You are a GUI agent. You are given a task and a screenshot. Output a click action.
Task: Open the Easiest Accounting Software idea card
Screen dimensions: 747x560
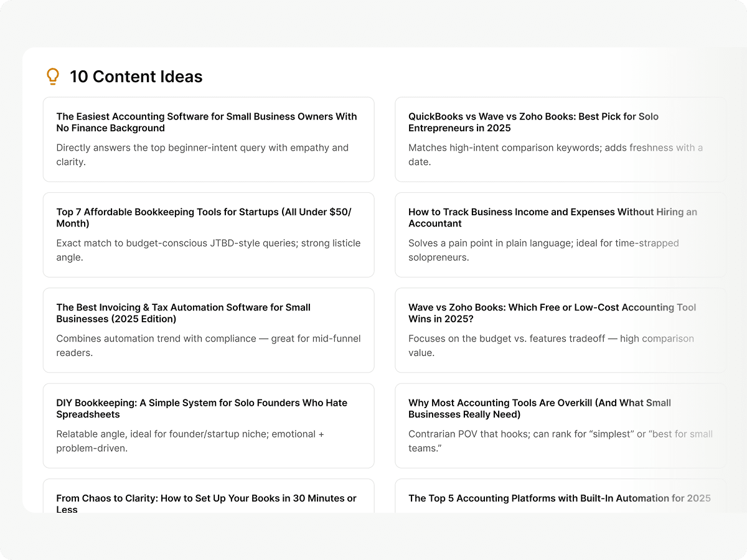[207, 122]
